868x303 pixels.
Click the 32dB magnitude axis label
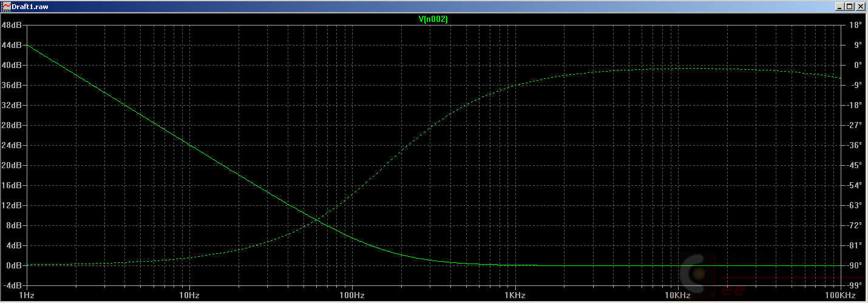(x=12, y=105)
